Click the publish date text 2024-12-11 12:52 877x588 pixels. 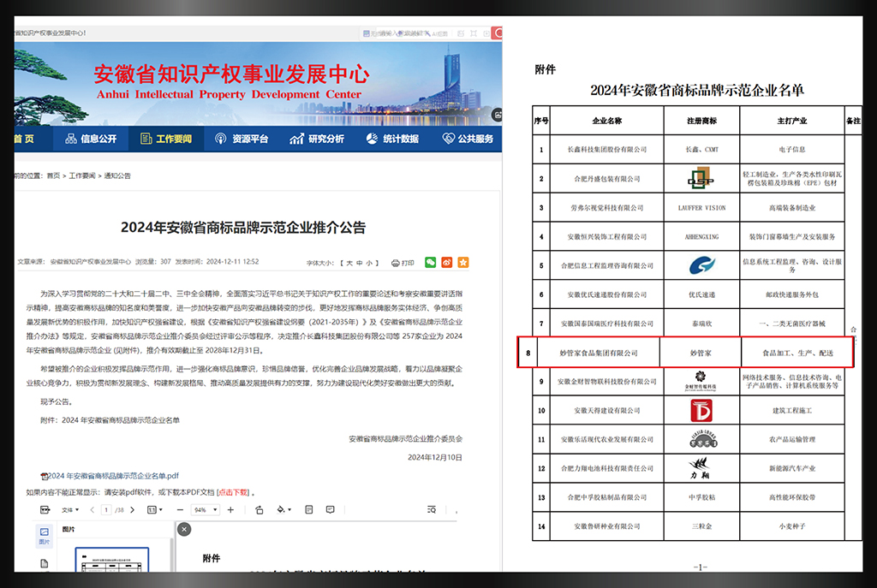tap(233, 262)
